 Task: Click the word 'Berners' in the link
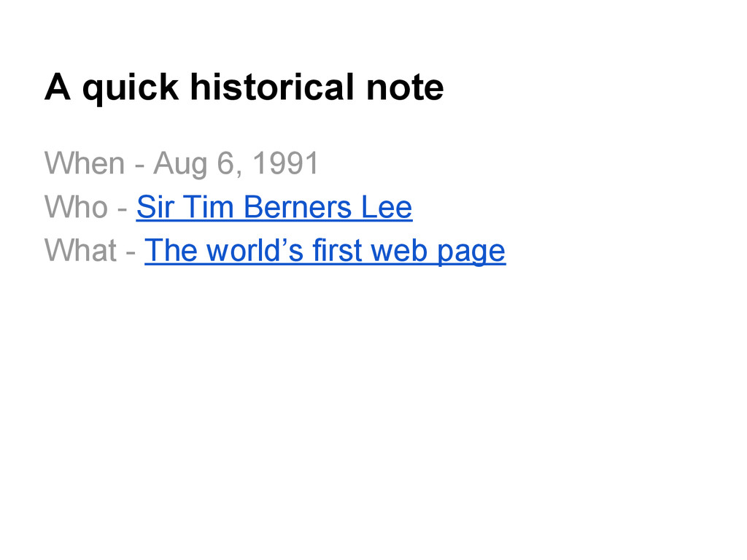point(298,207)
